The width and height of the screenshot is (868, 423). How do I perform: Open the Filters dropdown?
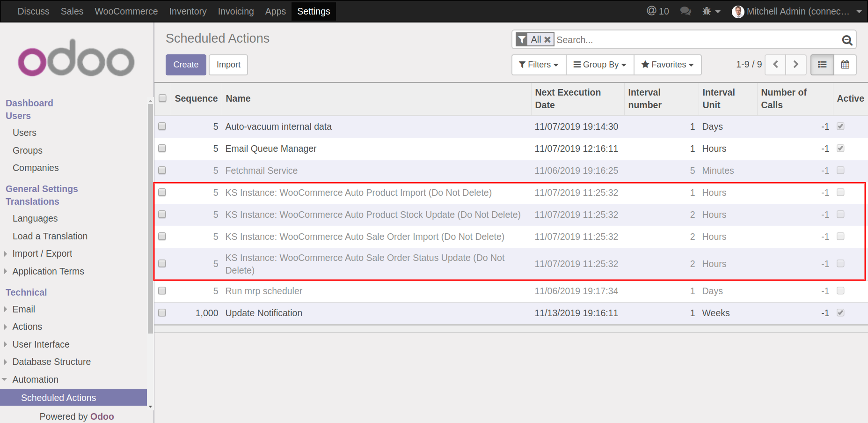539,65
